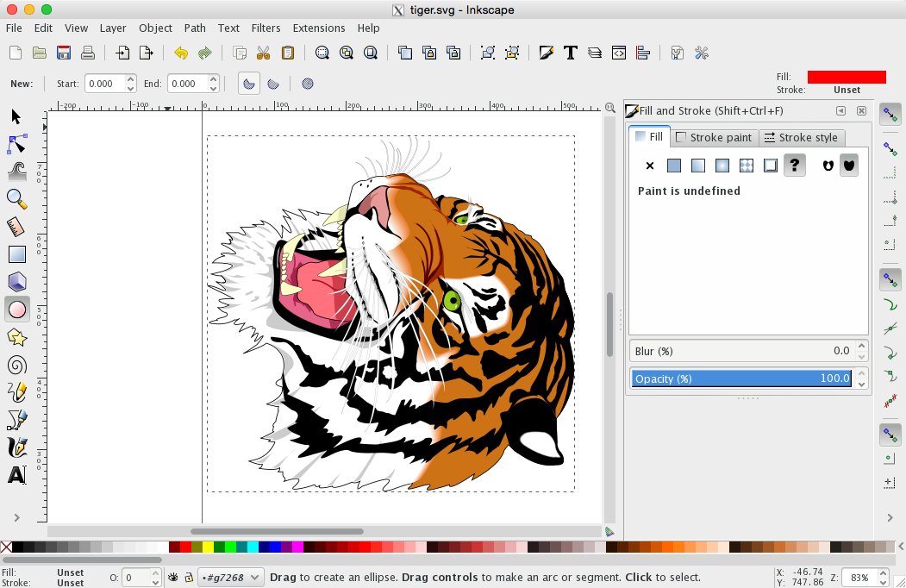This screenshot has height=588, width=906.
Task: Click the Start angle input field
Action: click(x=105, y=84)
